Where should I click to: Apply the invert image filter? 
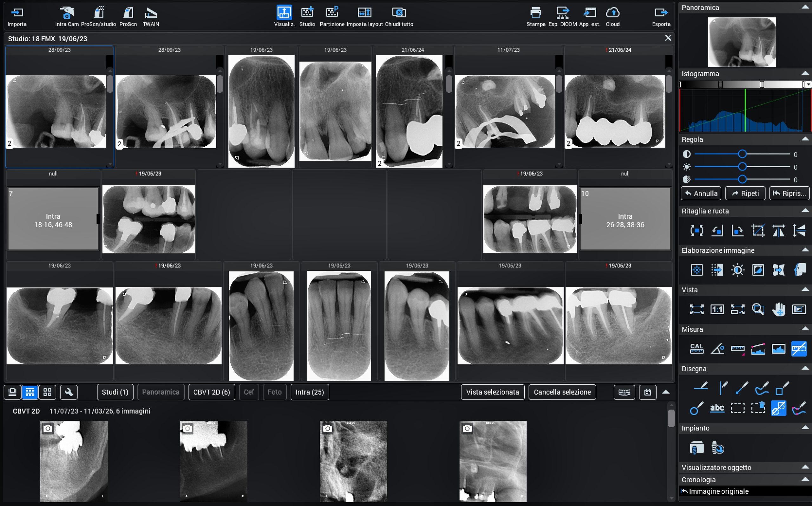pyautogui.click(x=758, y=270)
